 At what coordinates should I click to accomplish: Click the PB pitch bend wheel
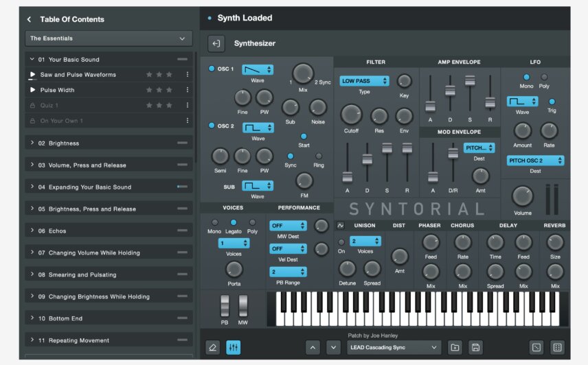[225, 305]
